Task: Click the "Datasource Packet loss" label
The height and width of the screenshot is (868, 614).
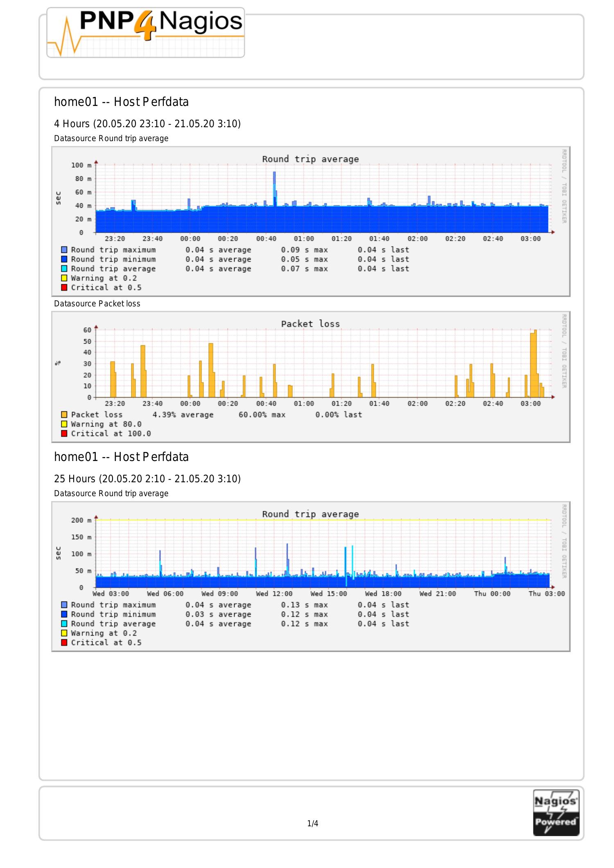Action: [97, 304]
